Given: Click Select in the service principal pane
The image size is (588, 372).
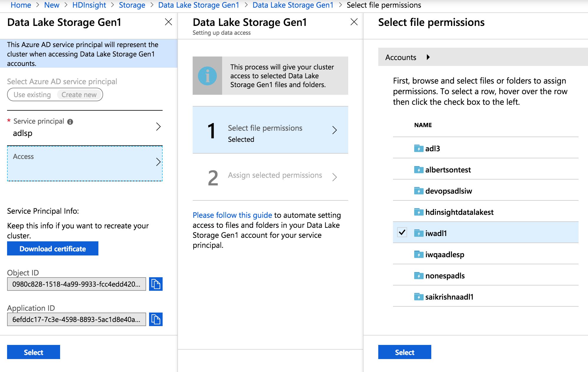Looking at the screenshot, I should point(34,352).
